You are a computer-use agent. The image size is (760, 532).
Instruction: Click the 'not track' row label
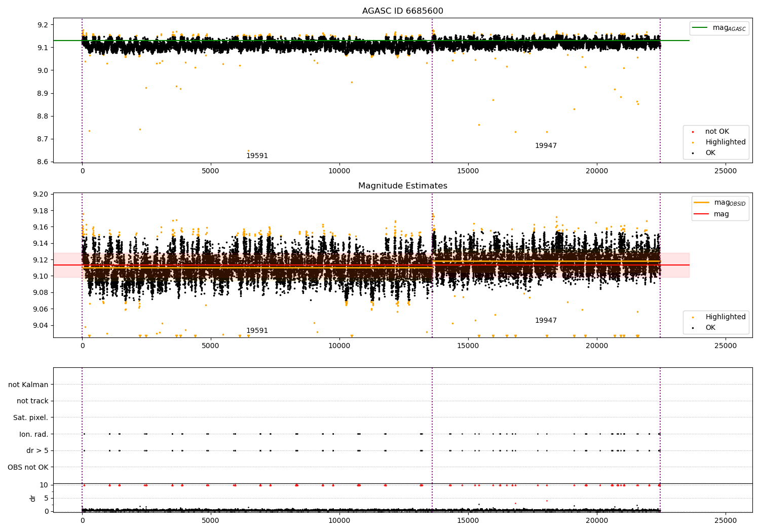click(32, 401)
